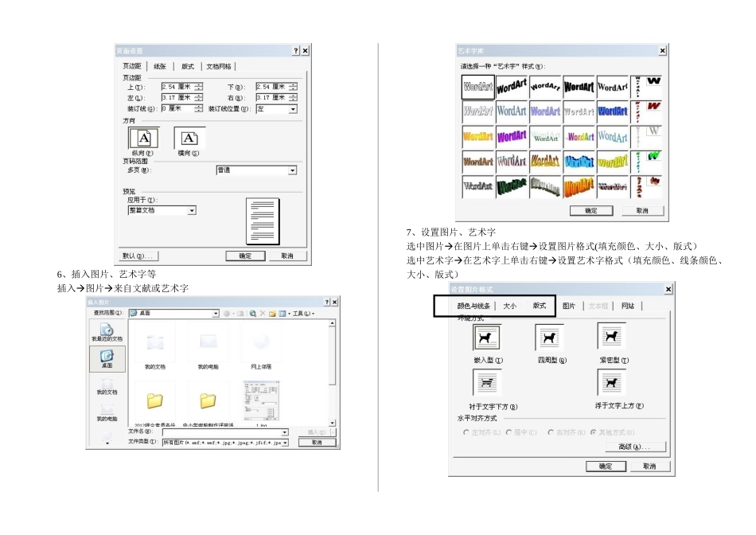Click new folder icon in 插入图片 toolbar

click(272, 314)
